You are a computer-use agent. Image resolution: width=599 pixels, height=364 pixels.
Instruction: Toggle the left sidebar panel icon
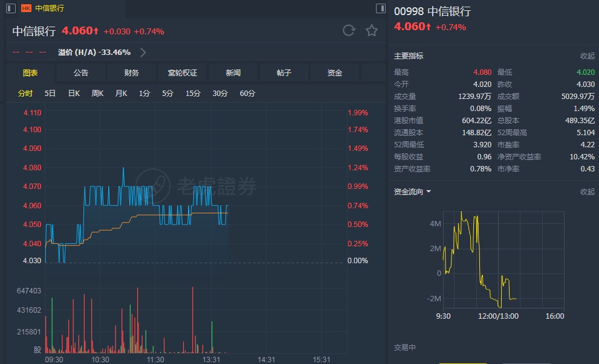[x=11, y=8]
